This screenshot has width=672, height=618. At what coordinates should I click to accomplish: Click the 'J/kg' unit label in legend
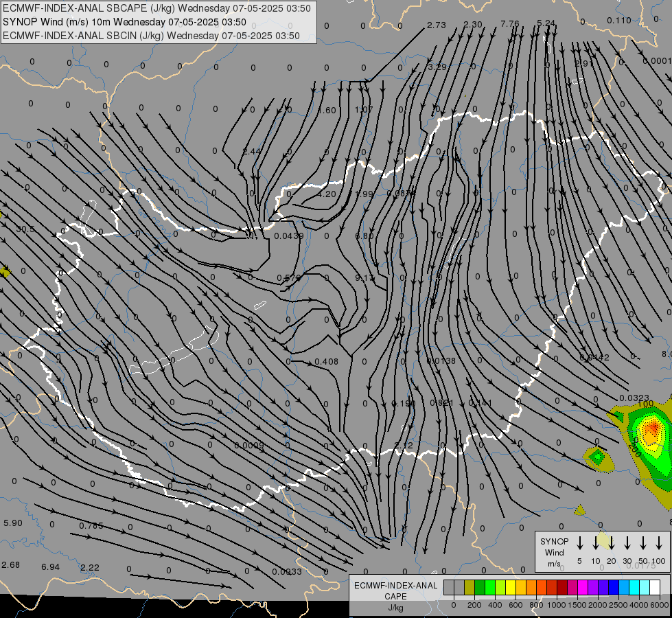point(395,607)
